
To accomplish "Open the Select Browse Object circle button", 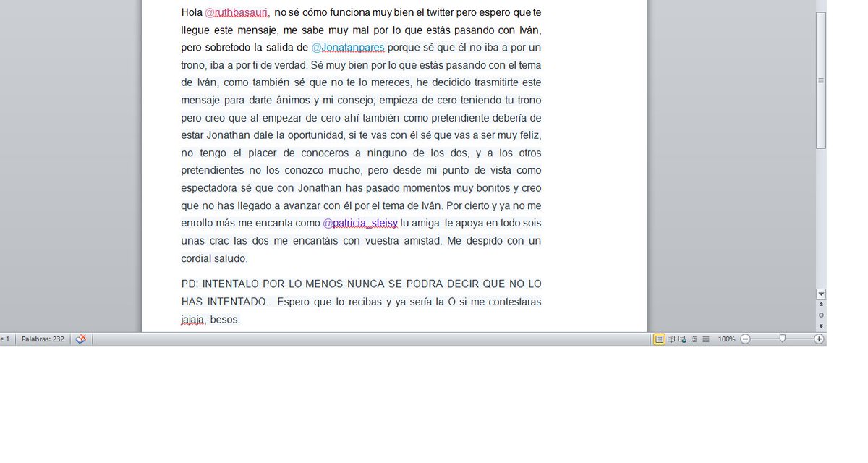I will (821, 315).
